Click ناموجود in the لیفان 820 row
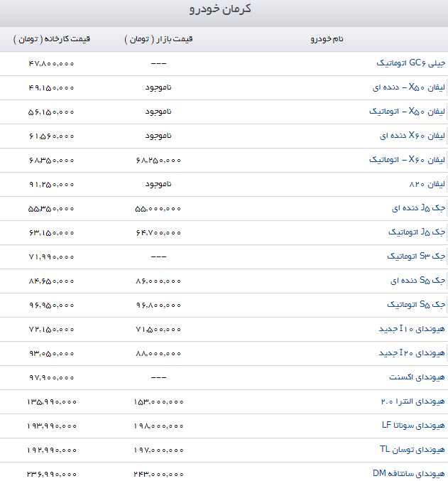 [158, 184]
